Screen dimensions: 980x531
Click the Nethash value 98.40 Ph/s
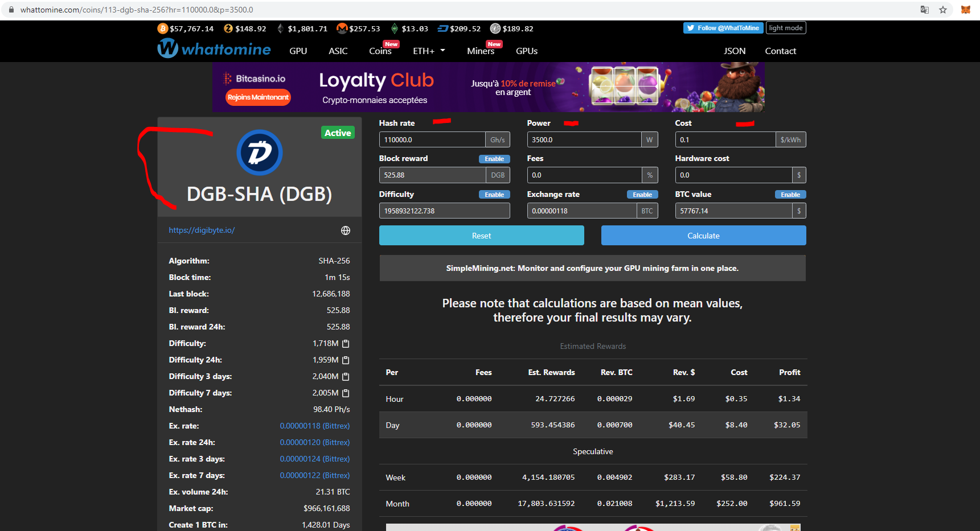coord(331,410)
